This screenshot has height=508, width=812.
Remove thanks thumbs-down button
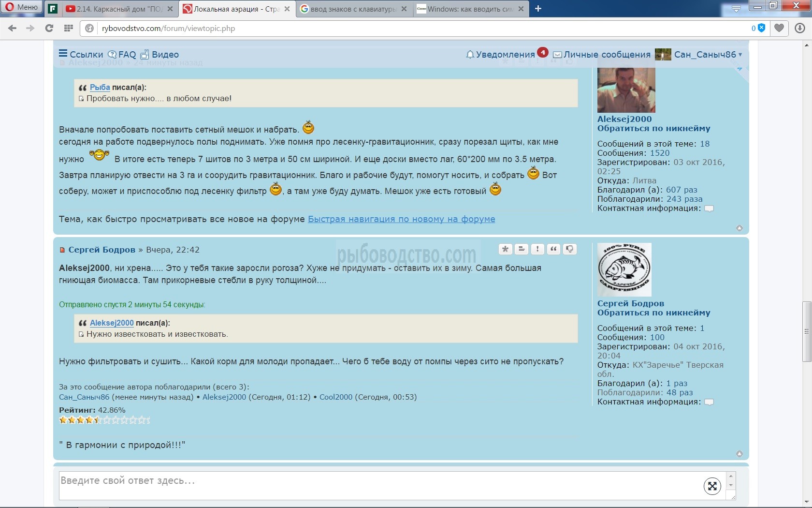[570, 249]
